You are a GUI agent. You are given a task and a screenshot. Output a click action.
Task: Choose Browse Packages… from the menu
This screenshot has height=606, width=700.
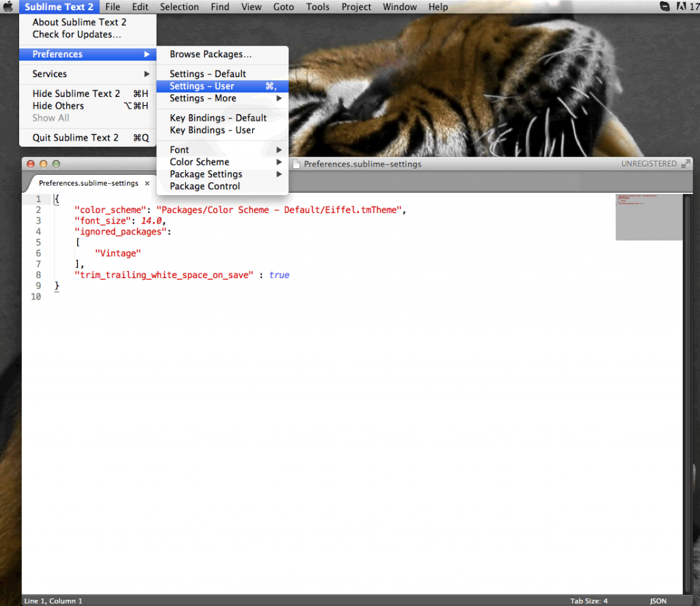point(211,54)
